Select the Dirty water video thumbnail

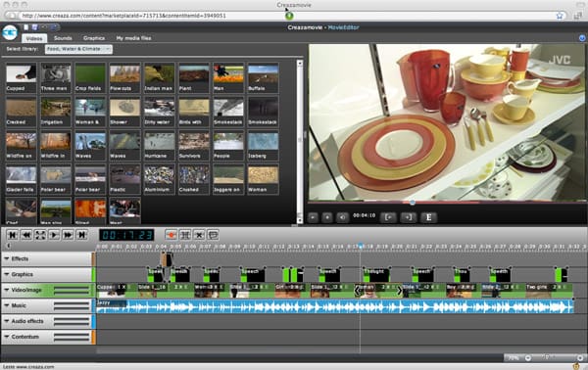point(160,112)
